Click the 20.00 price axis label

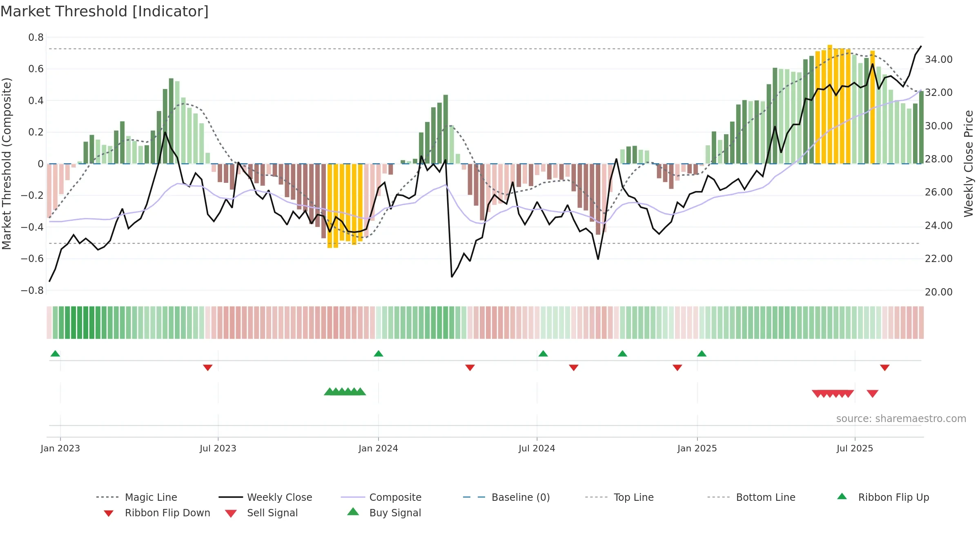[x=939, y=292]
